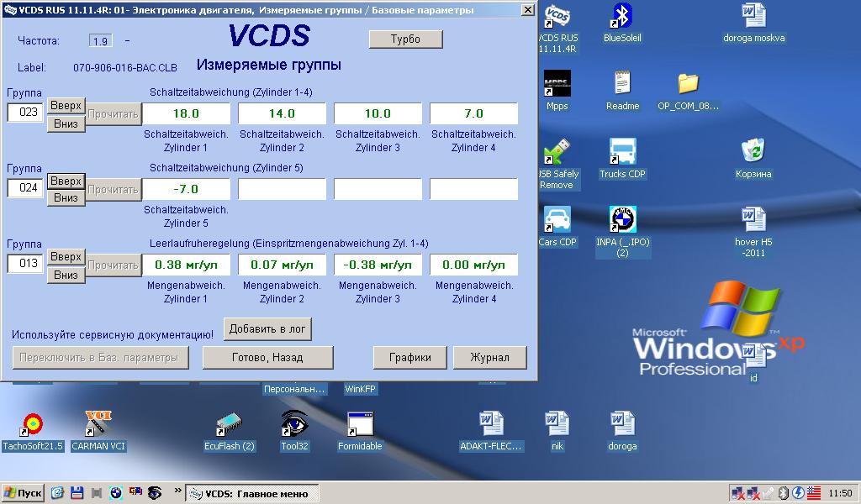Open the Пуск start menu
861x504 pixels.
click(23, 493)
